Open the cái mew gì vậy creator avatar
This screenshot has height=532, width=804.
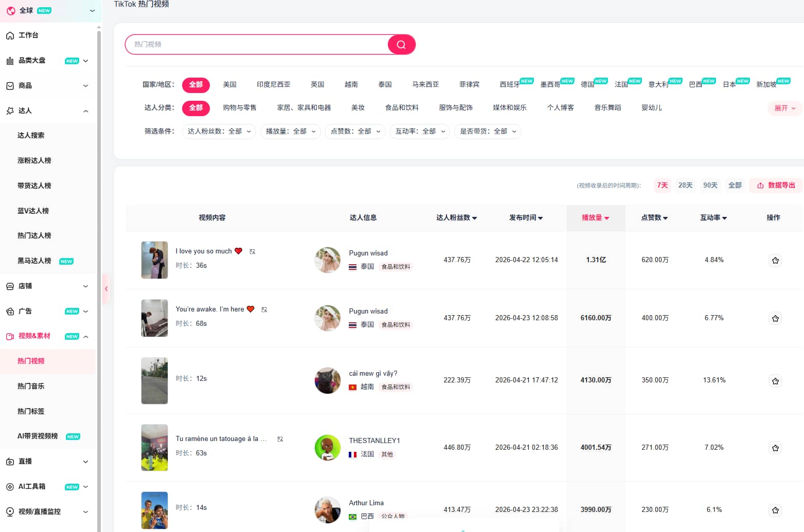click(x=328, y=380)
